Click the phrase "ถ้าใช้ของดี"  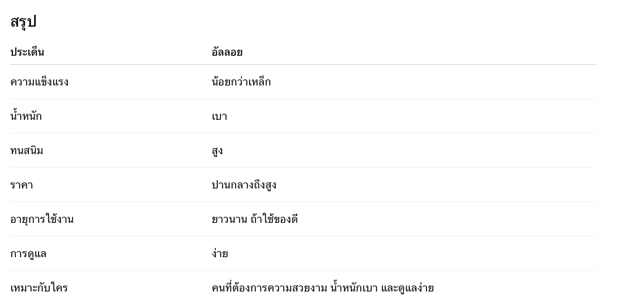(274, 219)
